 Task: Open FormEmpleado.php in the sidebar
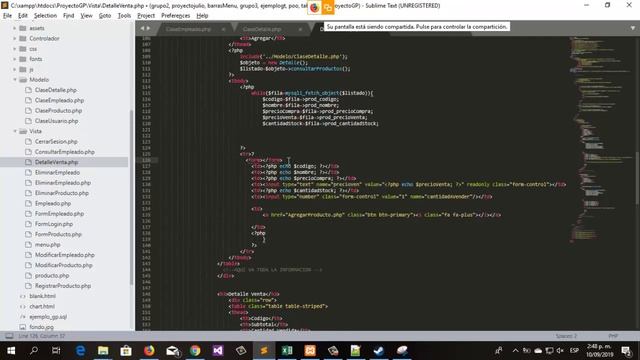coord(59,213)
